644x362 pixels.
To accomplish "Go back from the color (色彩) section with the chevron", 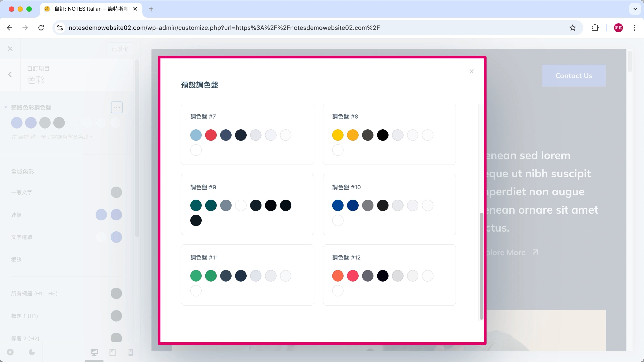I will point(10,74).
